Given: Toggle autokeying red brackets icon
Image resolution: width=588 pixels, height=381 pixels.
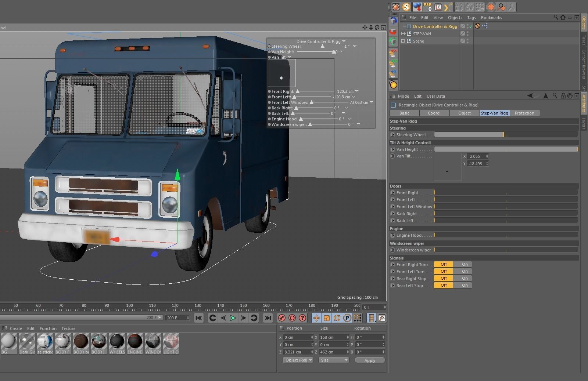Looking at the screenshot, I should [x=292, y=318].
